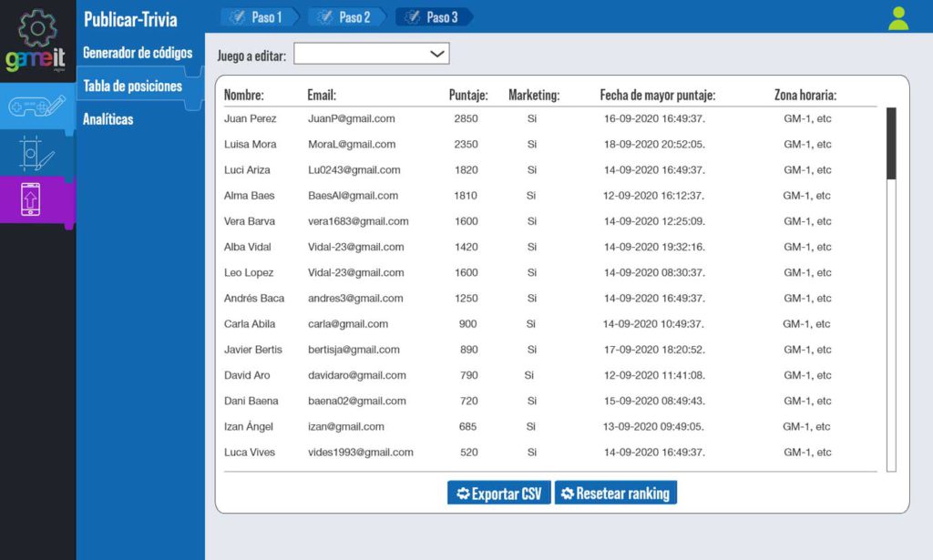Viewport: 933px width, 560px height.
Task: Select the card designer pencil icon
Action: pyautogui.click(x=36, y=150)
